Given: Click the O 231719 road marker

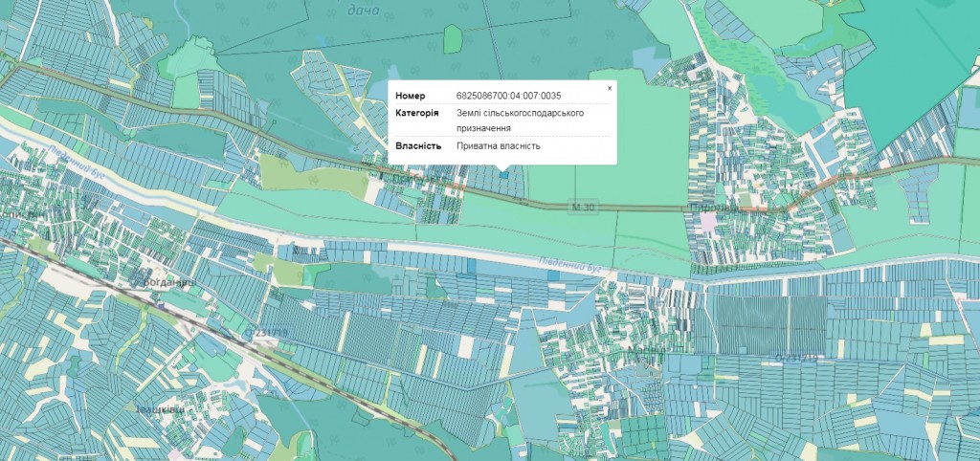Looking at the screenshot, I should click(x=265, y=334).
